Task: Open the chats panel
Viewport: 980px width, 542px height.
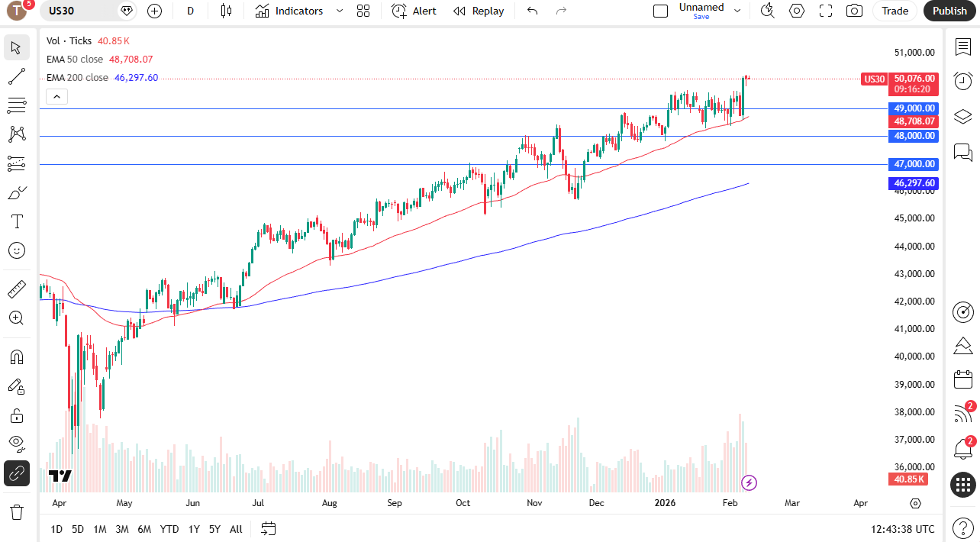Action: [963, 152]
